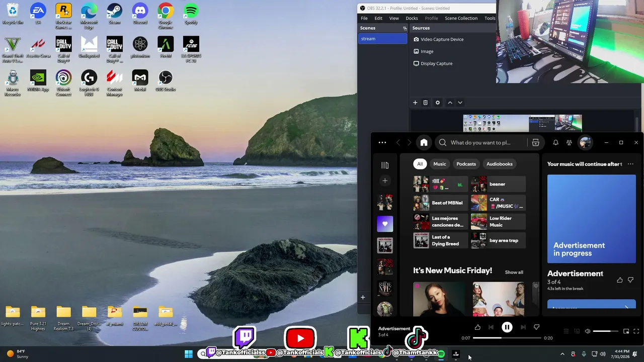Go back in Spotify navigation
This screenshot has width=644, height=362.
(398, 143)
